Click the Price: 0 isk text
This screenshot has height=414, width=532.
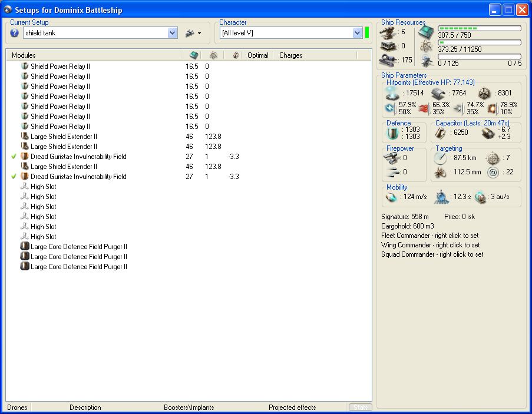[x=460, y=217]
